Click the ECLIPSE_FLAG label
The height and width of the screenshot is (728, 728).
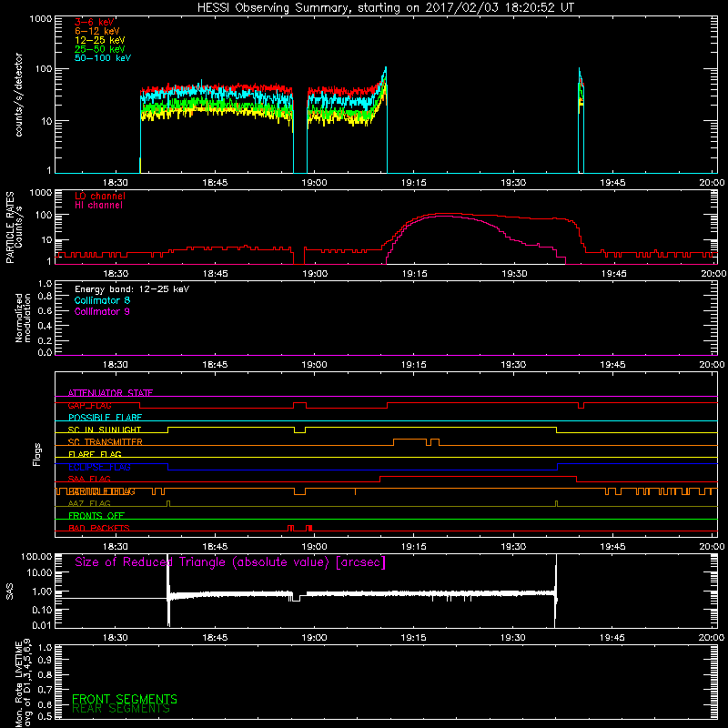pyautogui.click(x=99, y=467)
